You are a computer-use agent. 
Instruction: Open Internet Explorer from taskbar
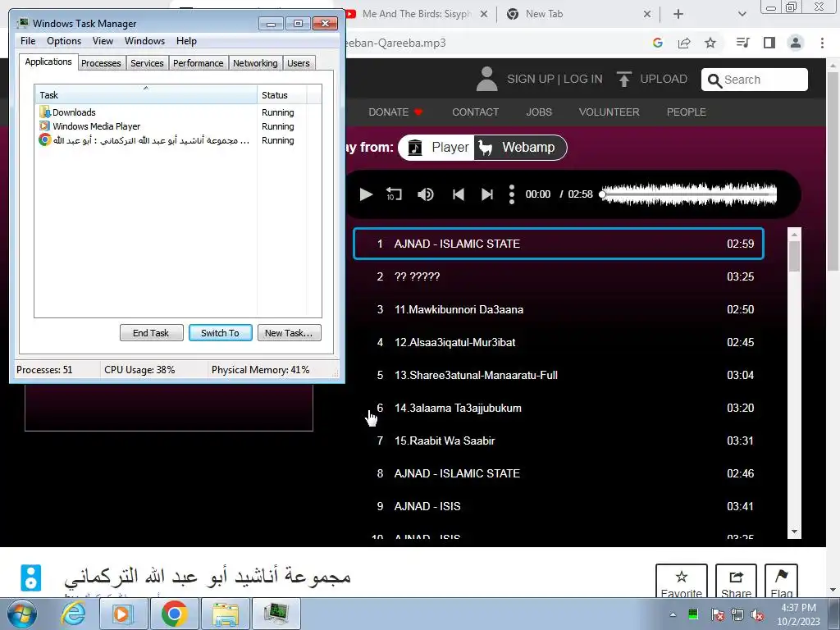point(73,614)
